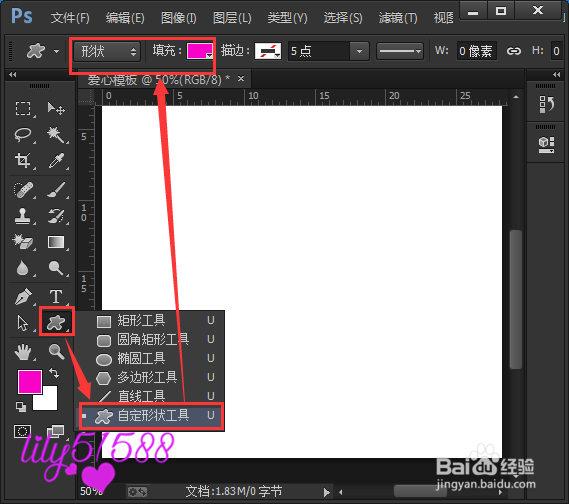569x504 pixels.
Task: Open the 图层(L) menu
Action: point(232,17)
